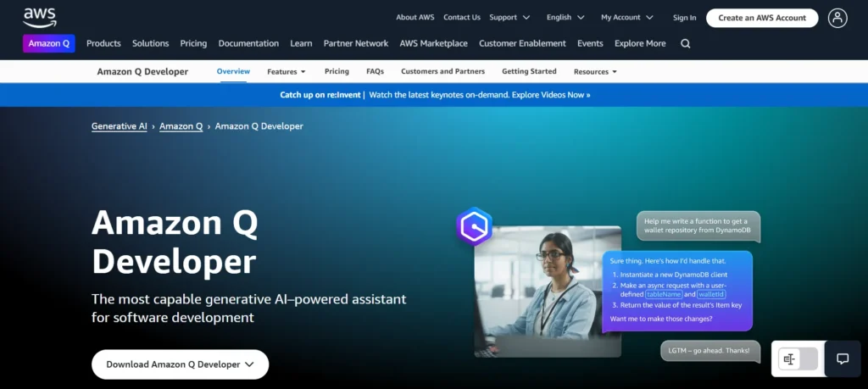Image resolution: width=868 pixels, height=389 pixels.
Task: Open the chat bubble icon widget
Action: [x=843, y=358]
